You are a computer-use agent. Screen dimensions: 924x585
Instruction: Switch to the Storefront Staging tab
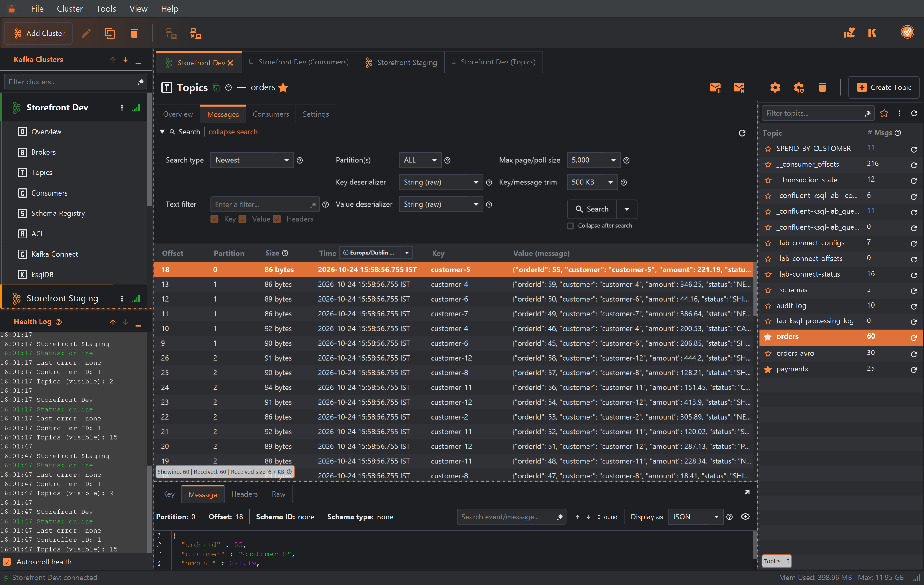(x=400, y=62)
